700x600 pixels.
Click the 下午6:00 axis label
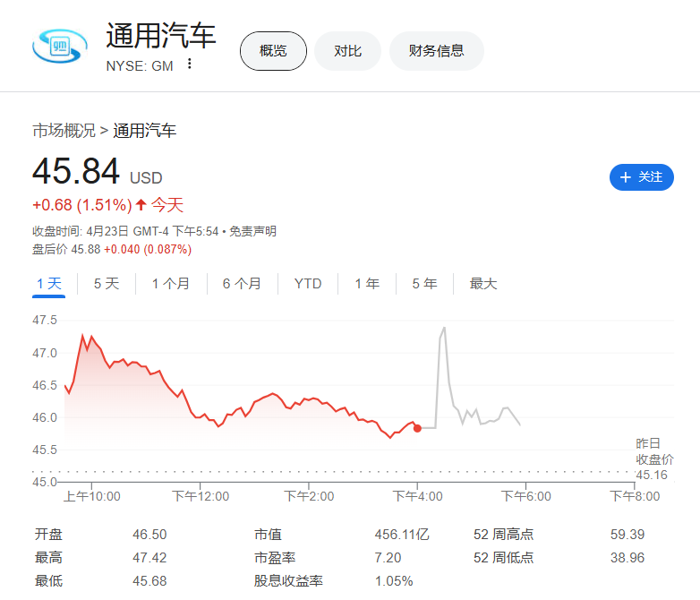(x=525, y=496)
